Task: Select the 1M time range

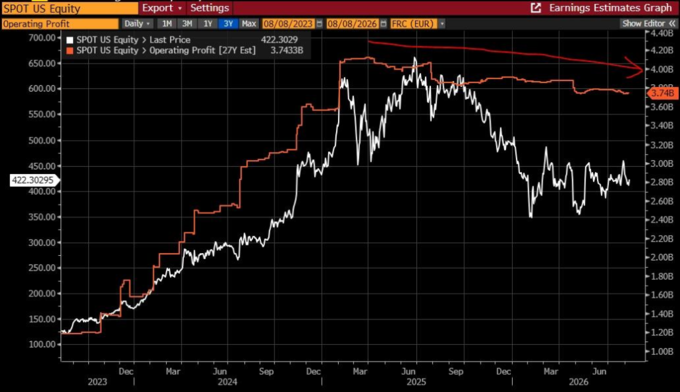Action: click(167, 23)
